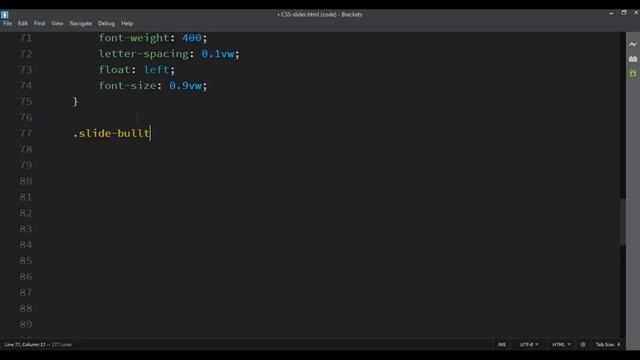Click the value 0.9vw on line 74
Image resolution: width=640 pixels, height=360 pixels.
pyautogui.click(x=185, y=86)
